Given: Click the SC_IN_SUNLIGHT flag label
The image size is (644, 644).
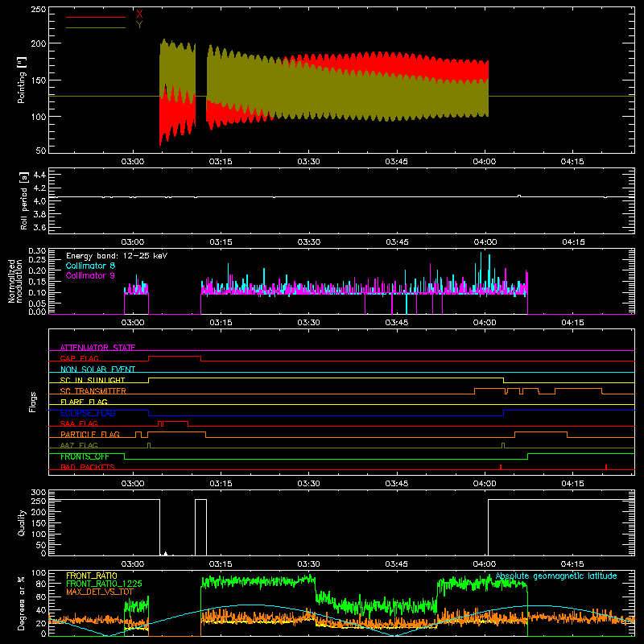Looking at the screenshot, I should coord(93,380).
